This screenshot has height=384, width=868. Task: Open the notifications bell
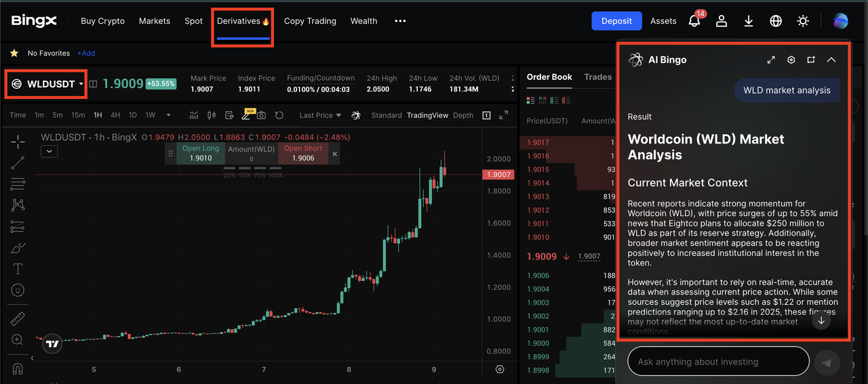[x=694, y=21]
